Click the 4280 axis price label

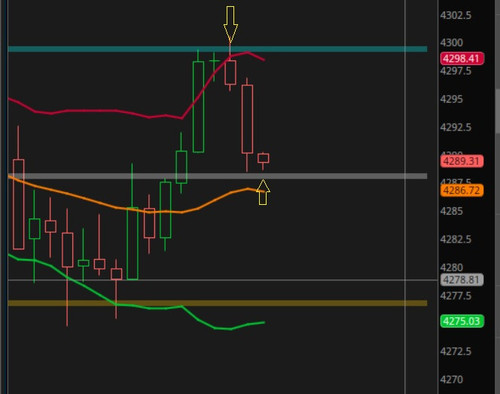tap(451, 267)
